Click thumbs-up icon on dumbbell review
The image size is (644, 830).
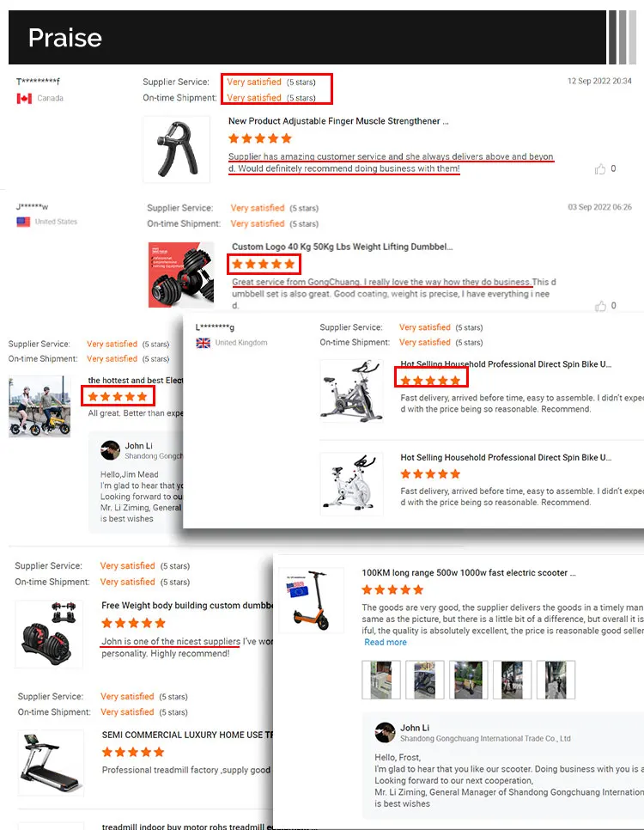pyautogui.click(x=600, y=306)
